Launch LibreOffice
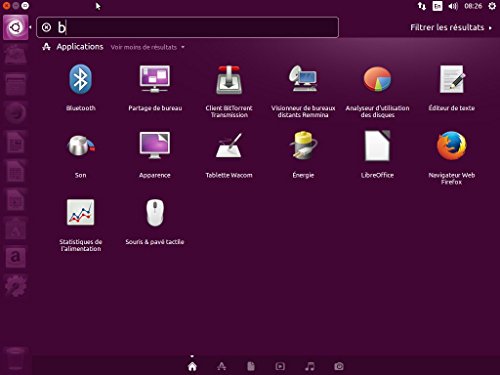 point(377,146)
